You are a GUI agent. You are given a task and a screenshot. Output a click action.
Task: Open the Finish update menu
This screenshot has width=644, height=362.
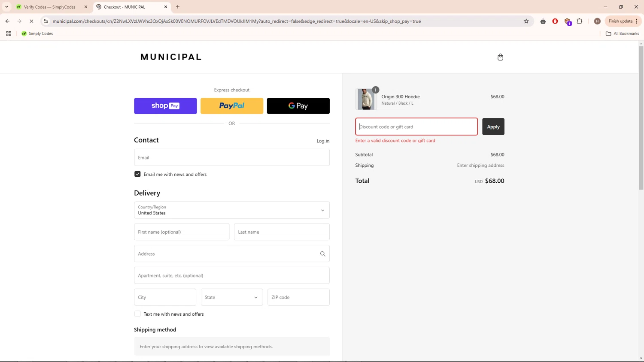(623, 21)
